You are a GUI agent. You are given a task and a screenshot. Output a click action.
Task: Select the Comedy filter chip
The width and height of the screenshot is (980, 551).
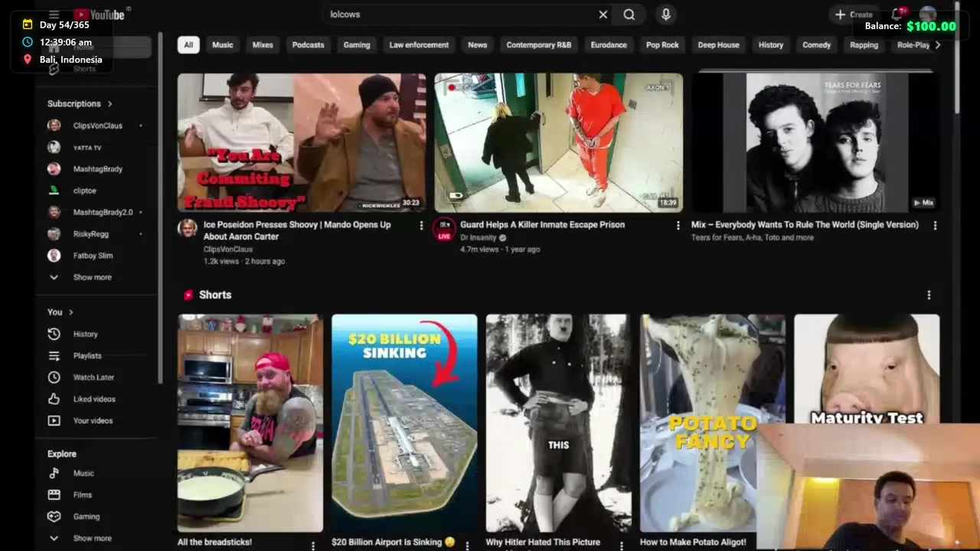816,45
